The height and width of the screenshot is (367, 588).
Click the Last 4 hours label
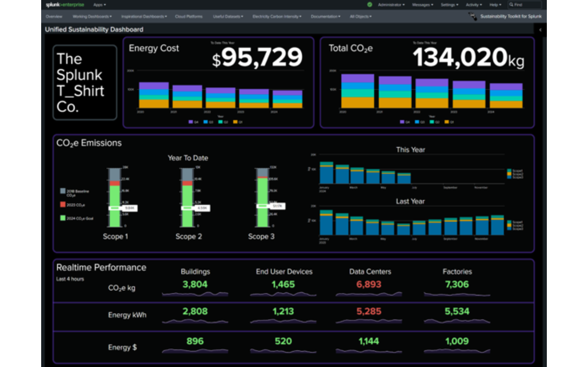point(70,279)
